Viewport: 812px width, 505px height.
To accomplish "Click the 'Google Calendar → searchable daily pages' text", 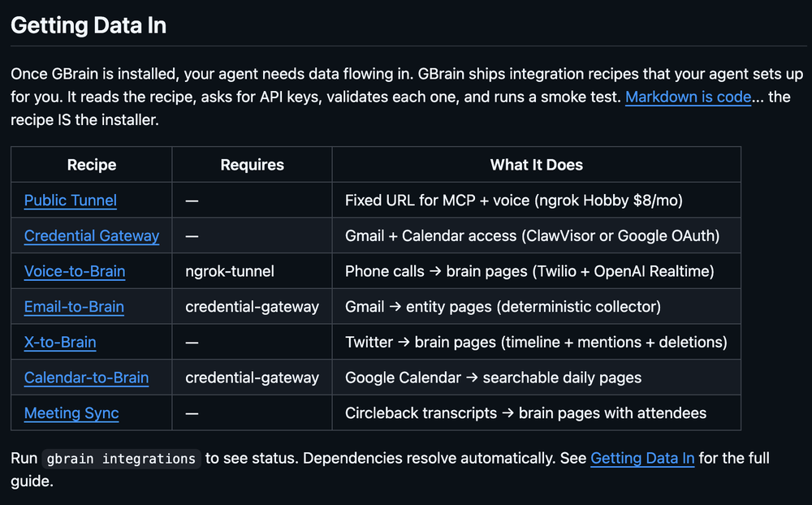I will click(493, 378).
